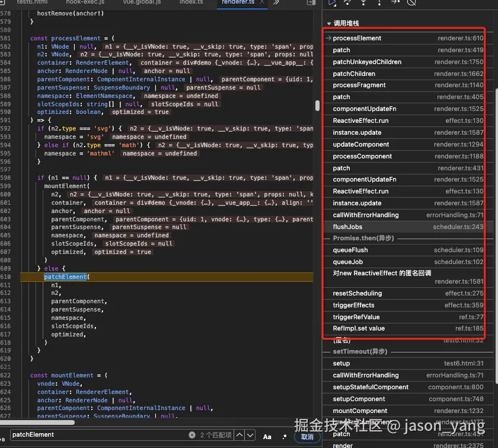
Task: Select the setupStatefulComponent call stack frame
Action: tap(408, 387)
